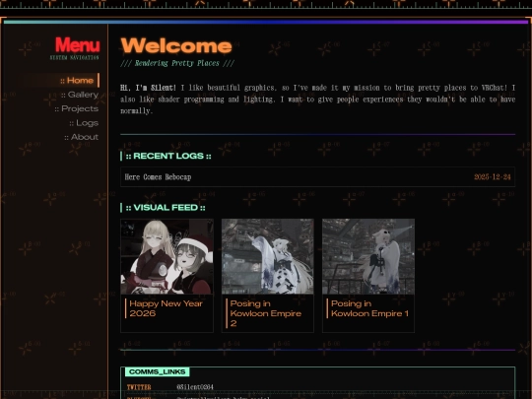532x399 pixels.
Task: Click the 'Rendering Pretty Places' subtitle
Action: (x=177, y=63)
